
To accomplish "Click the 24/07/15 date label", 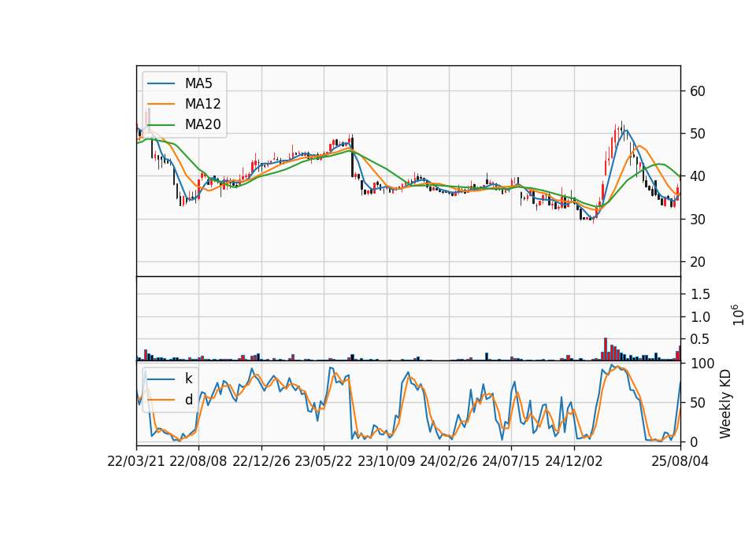I will point(510,461).
